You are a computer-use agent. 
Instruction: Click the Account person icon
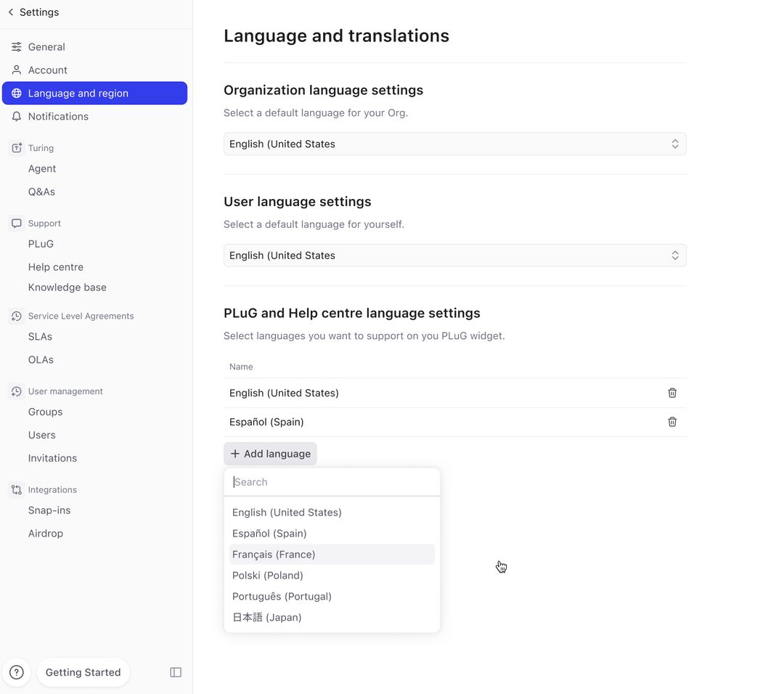[x=16, y=70]
